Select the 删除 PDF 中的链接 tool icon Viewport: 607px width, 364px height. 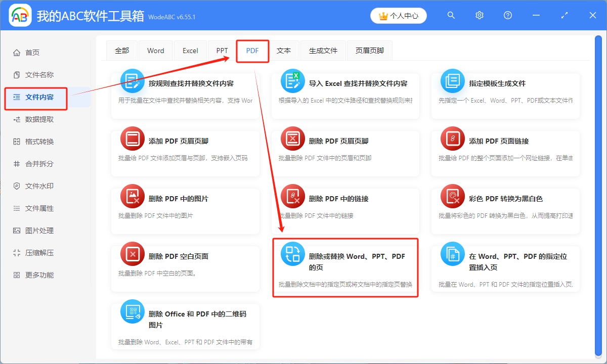pos(292,197)
